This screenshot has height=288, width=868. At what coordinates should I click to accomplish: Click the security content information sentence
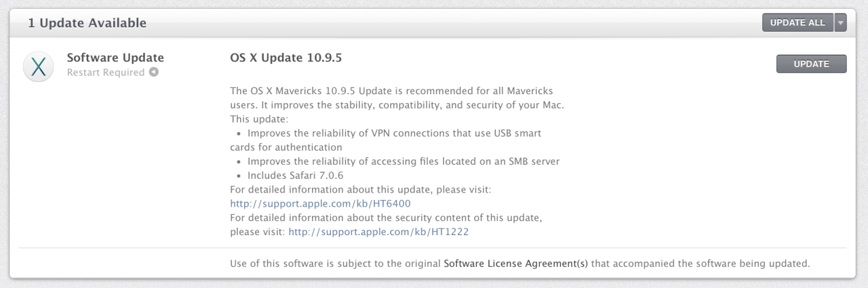pyautogui.click(x=386, y=218)
